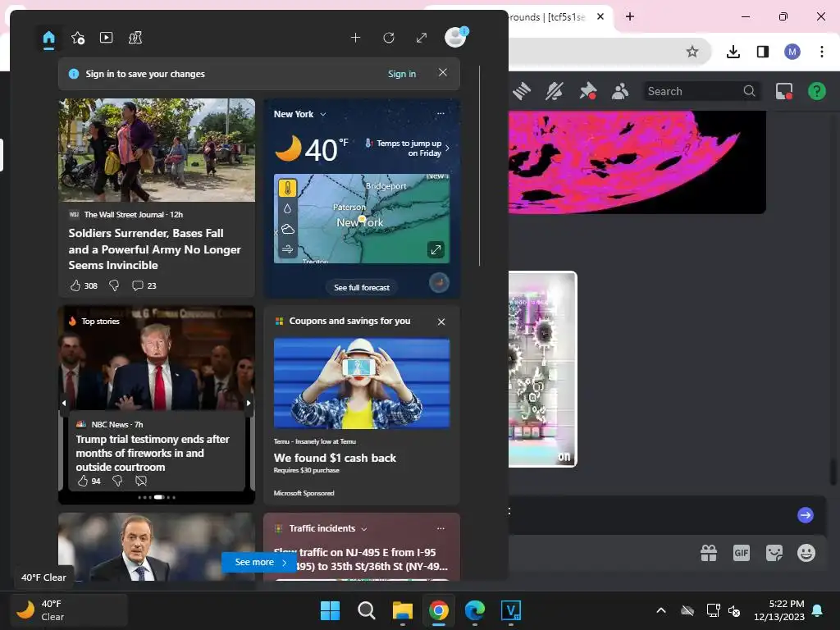Viewport: 840px width, 630px height.
Task: Select temperature map layer
Action: point(288,188)
